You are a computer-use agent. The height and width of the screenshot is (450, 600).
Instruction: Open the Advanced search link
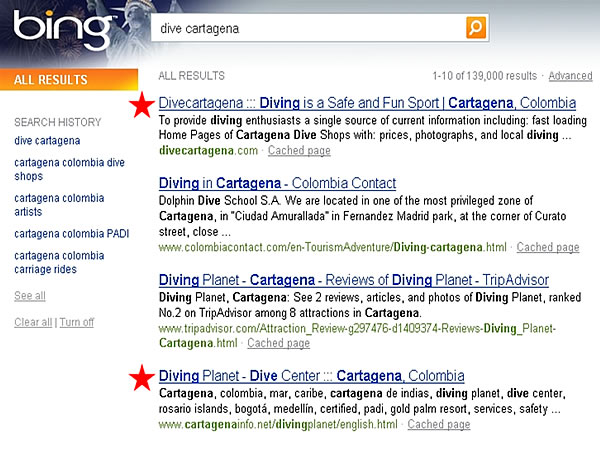pyautogui.click(x=570, y=76)
